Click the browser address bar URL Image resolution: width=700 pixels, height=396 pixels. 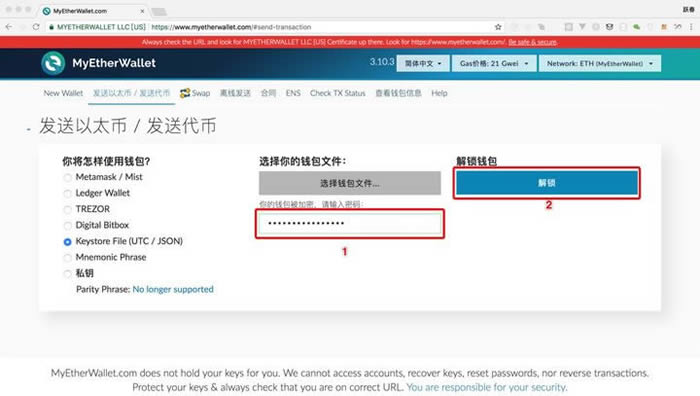(x=231, y=27)
